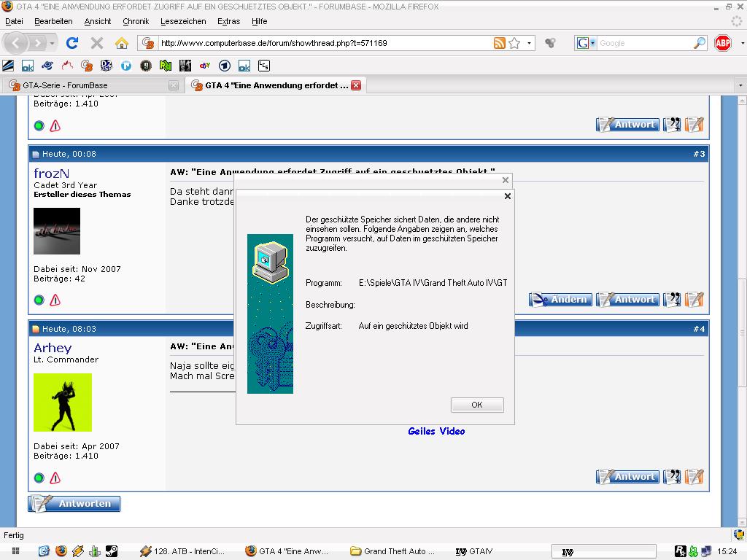Viewport: 747px width, 560px height.
Task: Open the ARD '1' bookmark icon
Action: tap(225, 66)
